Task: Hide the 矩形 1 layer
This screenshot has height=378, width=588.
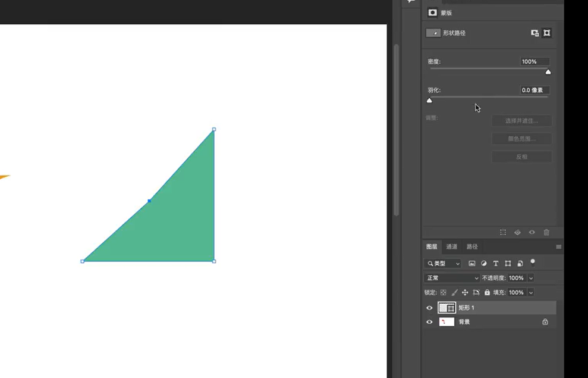Action: pos(429,308)
